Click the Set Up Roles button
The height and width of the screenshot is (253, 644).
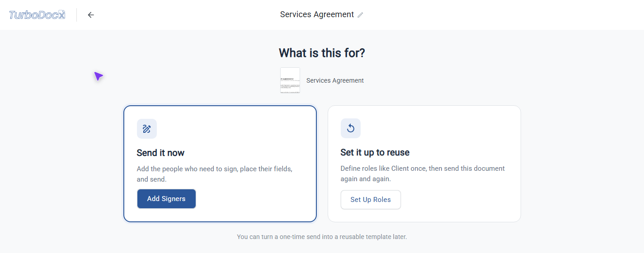[371, 200]
